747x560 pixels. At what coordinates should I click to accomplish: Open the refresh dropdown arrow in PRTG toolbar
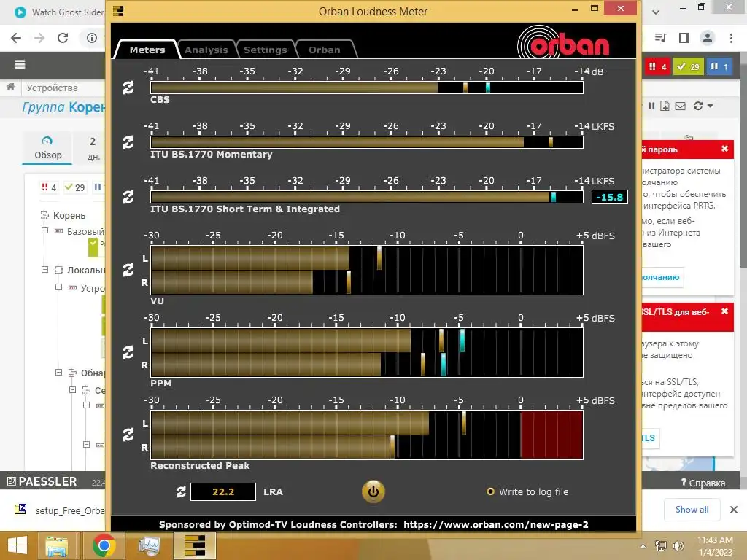click(711, 106)
